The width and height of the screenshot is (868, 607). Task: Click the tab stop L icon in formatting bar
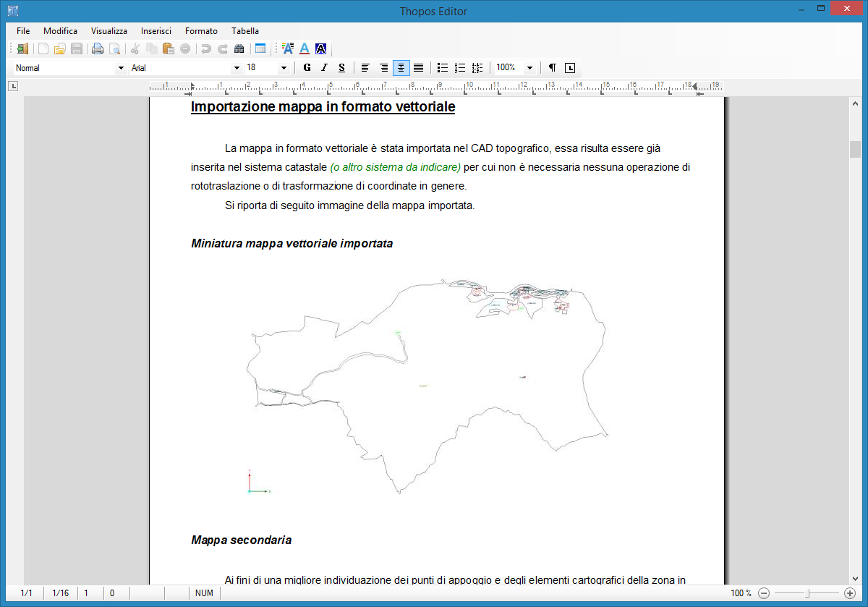(570, 68)
